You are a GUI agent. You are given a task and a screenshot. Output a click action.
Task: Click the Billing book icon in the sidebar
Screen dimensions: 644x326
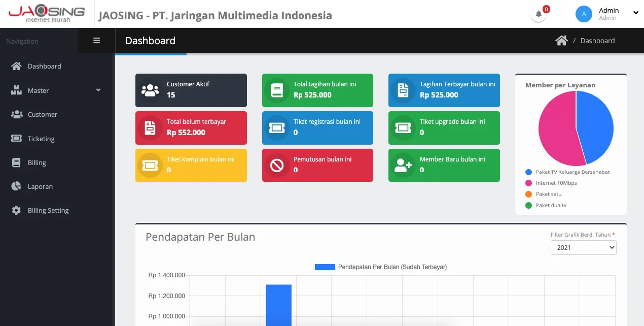click(x=16, y=162)
